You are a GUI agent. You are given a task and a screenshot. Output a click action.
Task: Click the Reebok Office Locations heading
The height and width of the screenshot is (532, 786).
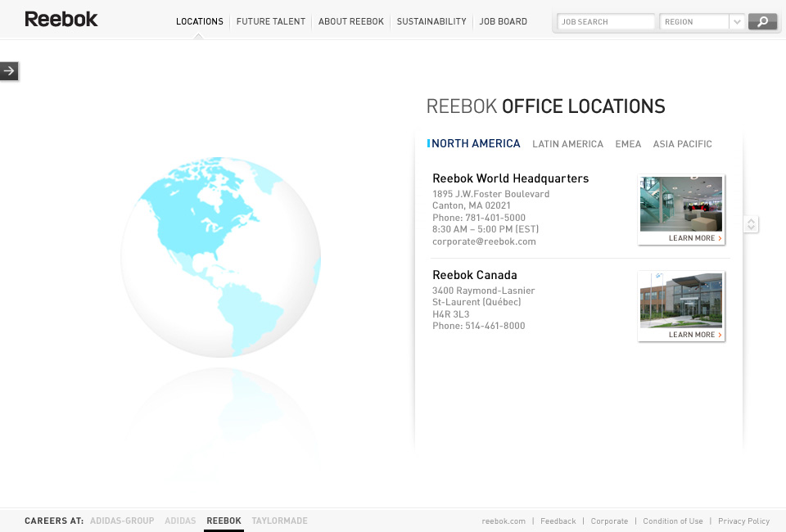[545, 106]
